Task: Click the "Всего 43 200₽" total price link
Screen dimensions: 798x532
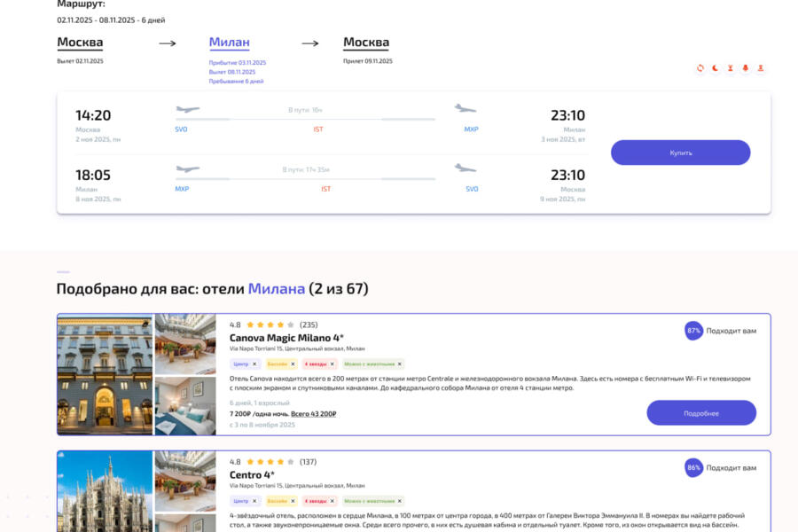Action: click(313, 414)
